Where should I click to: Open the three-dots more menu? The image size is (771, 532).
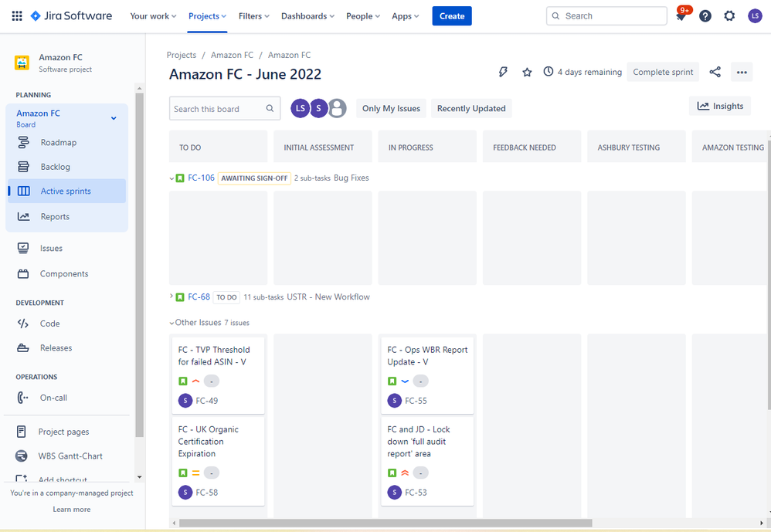[742, 73]
